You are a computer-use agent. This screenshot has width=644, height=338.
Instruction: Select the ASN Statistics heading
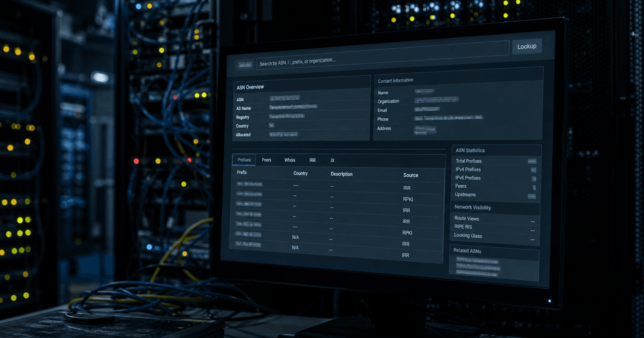pyautogui.click(x=470, y=151)
